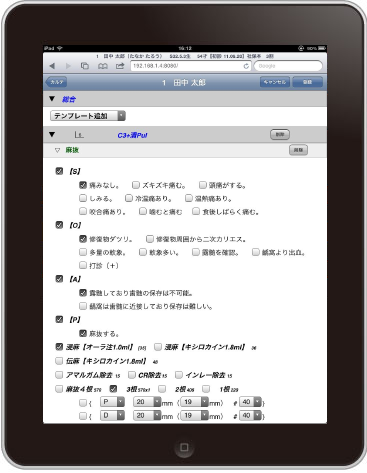Check the 修復物周囲から二次カリエス checkbox
This screenshot has height=473, width=367.
pyautogui.click(x=150, y=239)
